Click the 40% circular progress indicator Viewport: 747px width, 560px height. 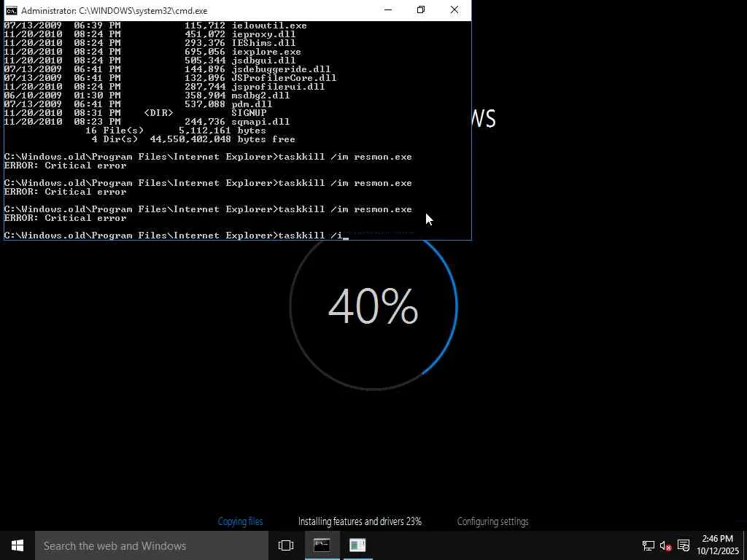[x=373, y=307]
